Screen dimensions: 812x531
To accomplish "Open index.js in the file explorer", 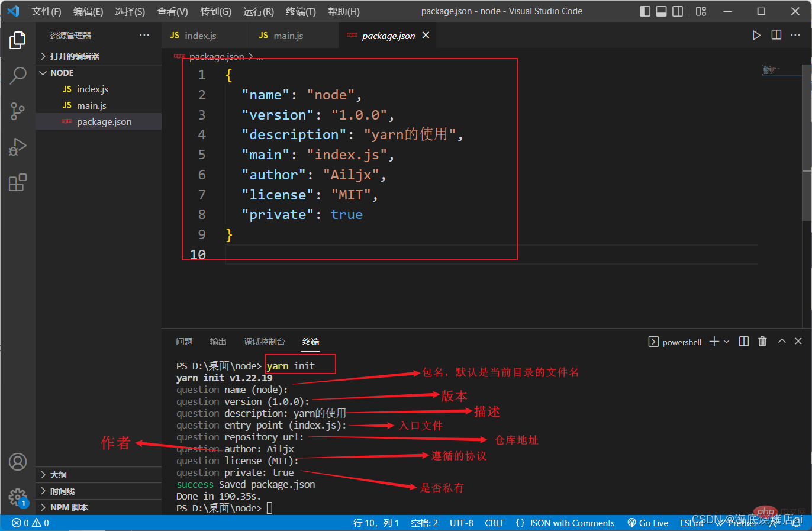I will click(x=92, y=89).
